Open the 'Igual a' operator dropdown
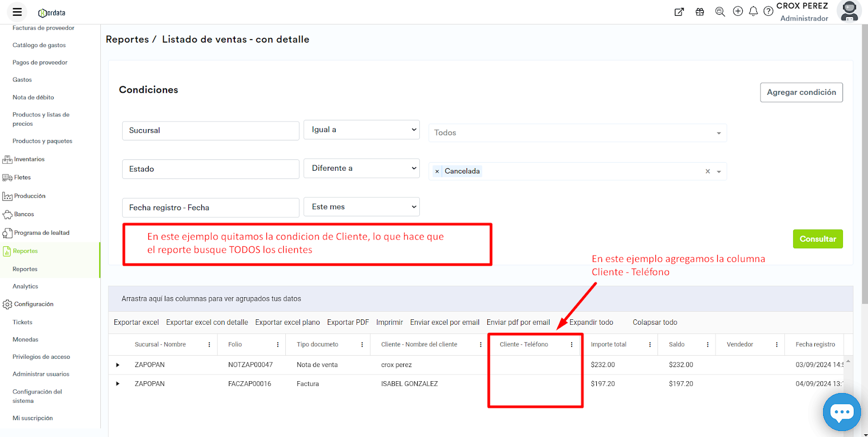 pos(361,130)
